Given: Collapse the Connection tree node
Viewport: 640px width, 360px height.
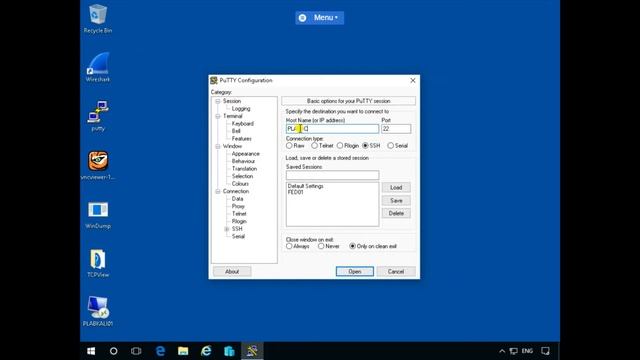Looking at the screenshot, I should pyautogui.click(x=218, y=191).
